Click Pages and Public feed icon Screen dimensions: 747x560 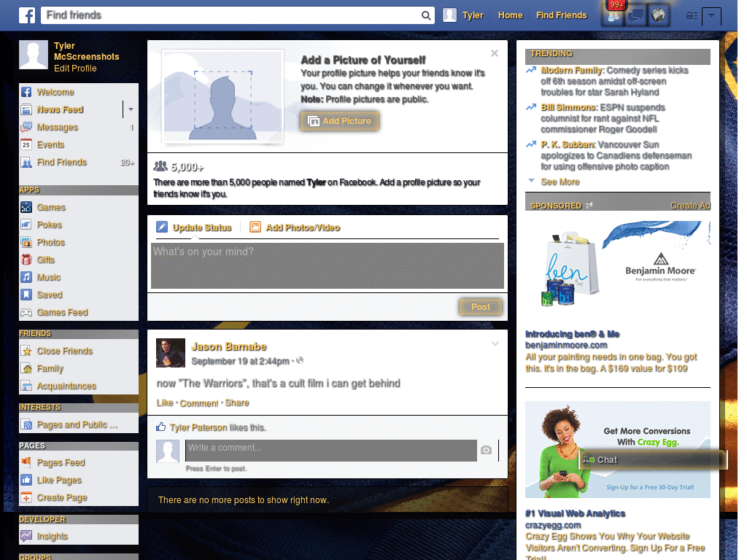26,424
